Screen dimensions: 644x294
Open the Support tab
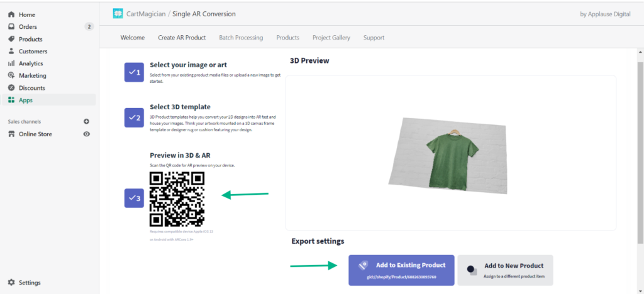[x=374, y=38]
